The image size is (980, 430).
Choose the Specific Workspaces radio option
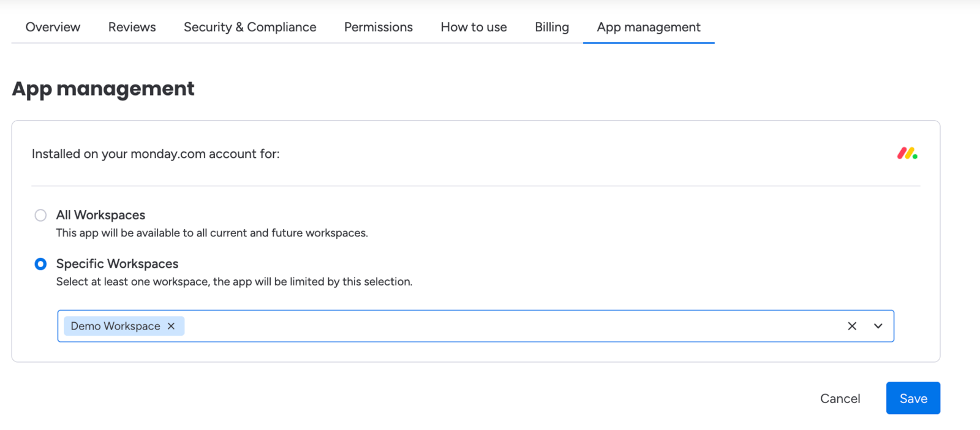click(40, 264)
